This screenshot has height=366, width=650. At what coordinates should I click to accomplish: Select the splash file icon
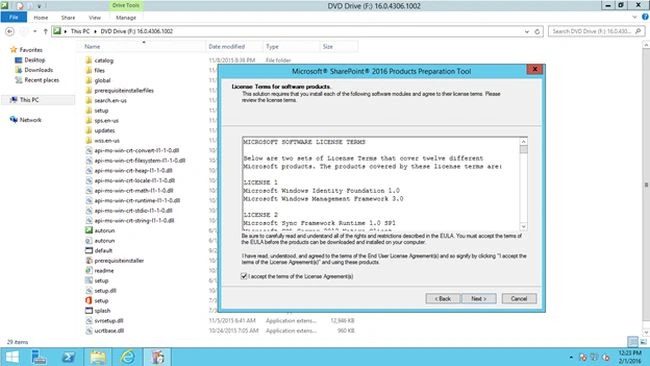89,310
